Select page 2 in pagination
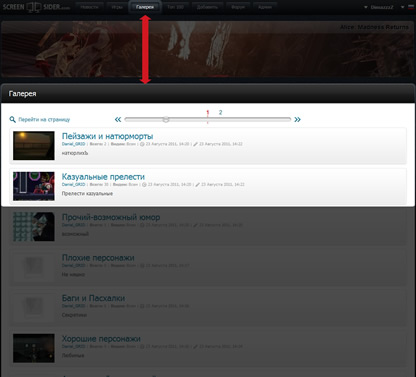The width and height of the screenshot is (416, 377). [220, 112]
